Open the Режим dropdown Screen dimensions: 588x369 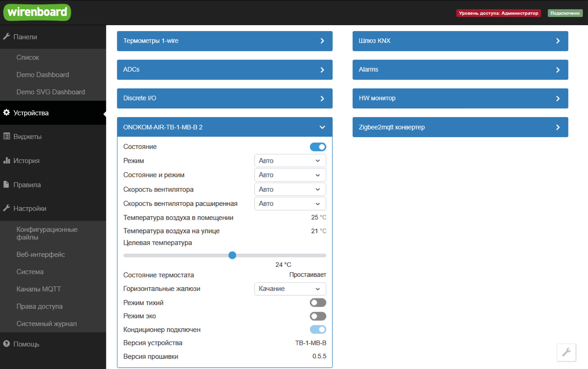(x=290, y=161)
